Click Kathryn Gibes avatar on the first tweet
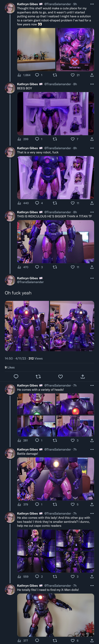 click(10, 8)
